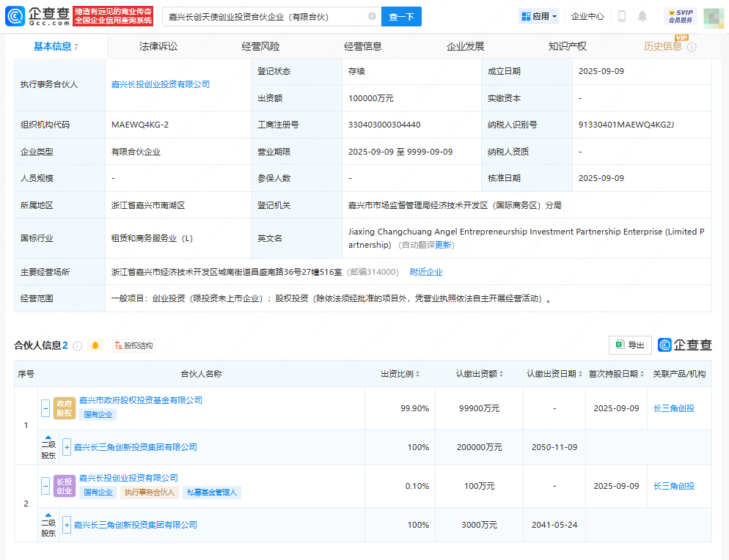The height and width of the screenshot is (560, 729).
Task: Collapse the 嘉兴长投创业投资有限公司 partner row
Action: pyautogui.click(x=45, y=486)
